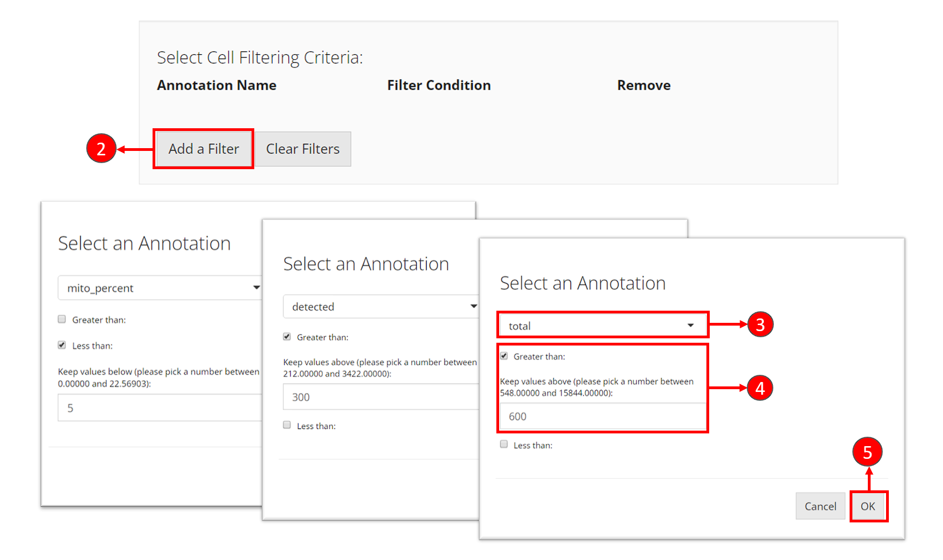Select the value field showing 600
The height and width of the screenshot is (560, 943).
[602, 416]
